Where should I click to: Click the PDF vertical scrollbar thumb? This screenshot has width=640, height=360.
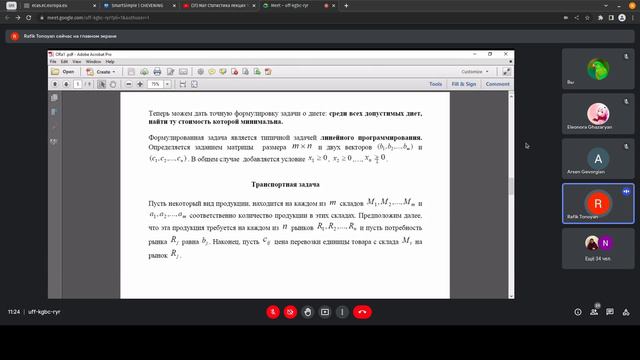point(511,186)
